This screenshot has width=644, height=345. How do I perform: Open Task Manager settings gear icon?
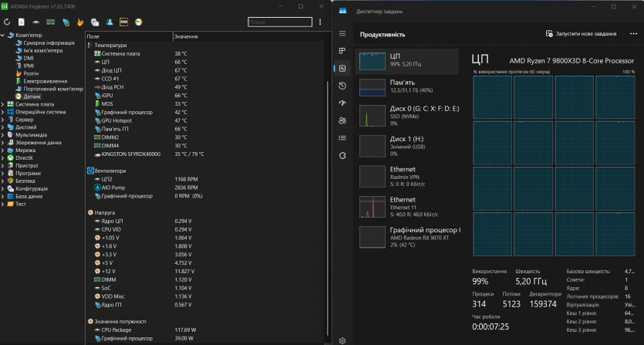(342, 340)
